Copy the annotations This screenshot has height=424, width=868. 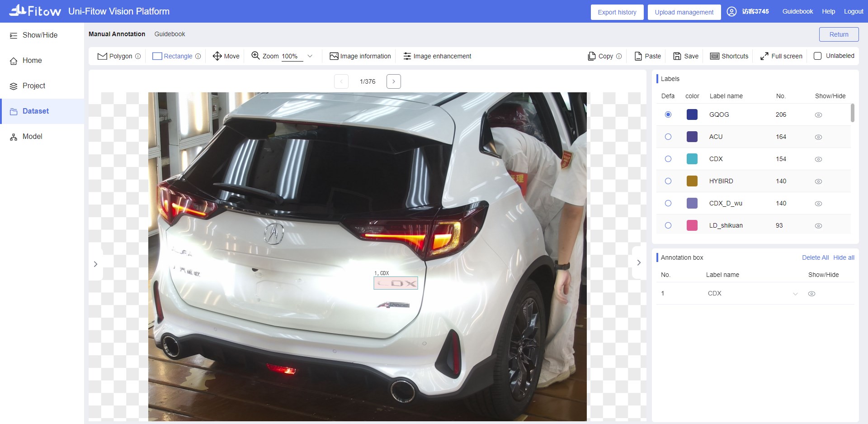pyautogui.click(x=600, y=56)
